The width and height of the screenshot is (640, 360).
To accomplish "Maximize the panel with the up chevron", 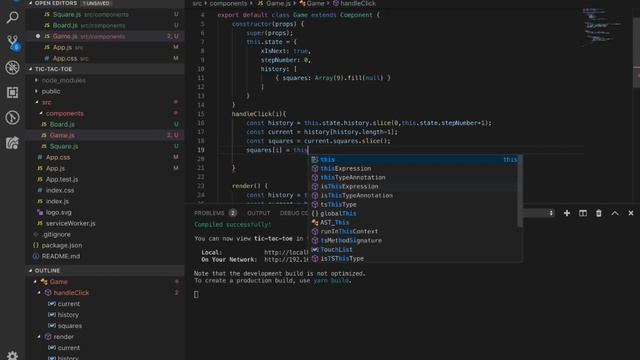I will point(615,213).
